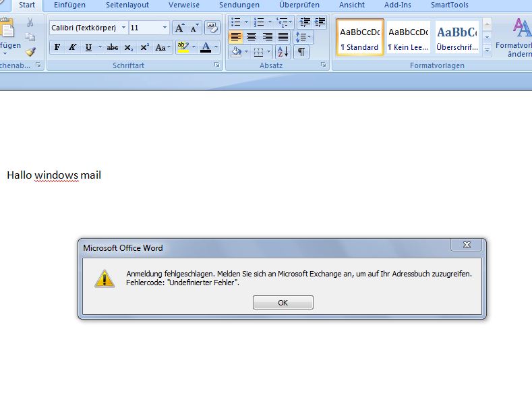Open the Seitenlayout ribbon tab
Image resolution: width=532 pixels, height=414 pixels.
point(127,5)
